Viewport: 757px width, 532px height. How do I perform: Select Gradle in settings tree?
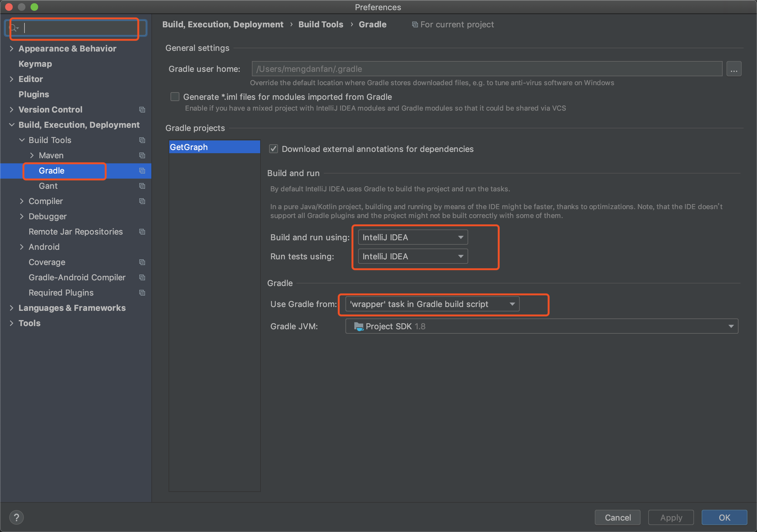point(52,171)
